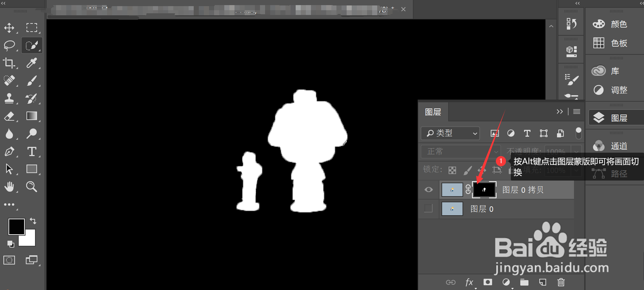Create a new layer
The image size is (644, 290).
[543, 282]
